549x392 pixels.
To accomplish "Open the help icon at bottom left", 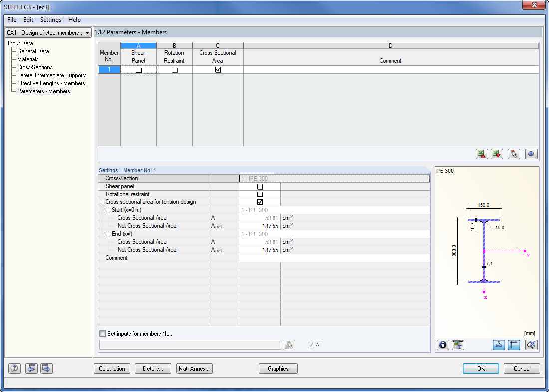I will tap(14, 368).
